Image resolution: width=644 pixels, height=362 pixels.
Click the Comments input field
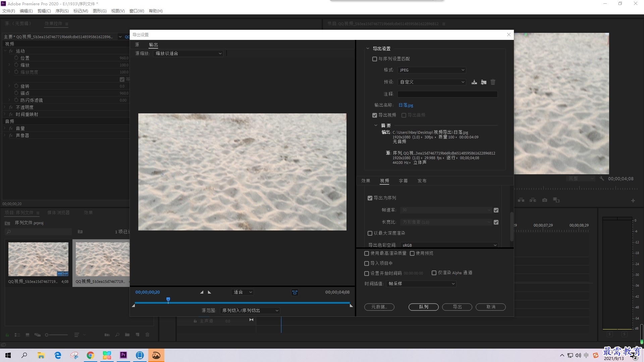447,94
